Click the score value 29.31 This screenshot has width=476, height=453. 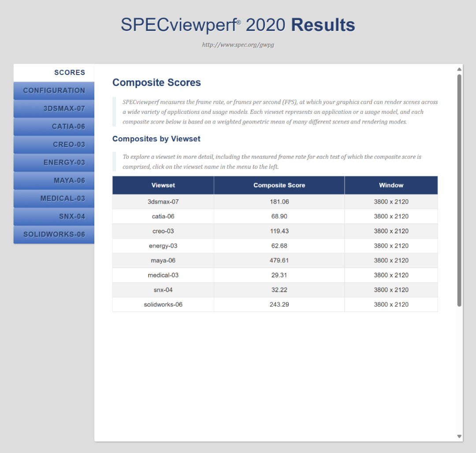(279, 275)
